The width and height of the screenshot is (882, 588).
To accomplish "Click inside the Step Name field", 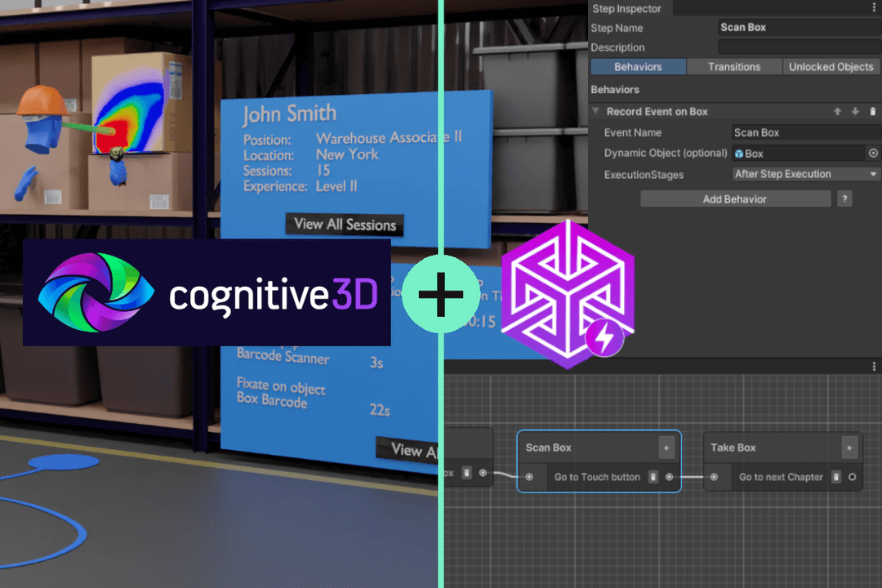I will [798, 27].
